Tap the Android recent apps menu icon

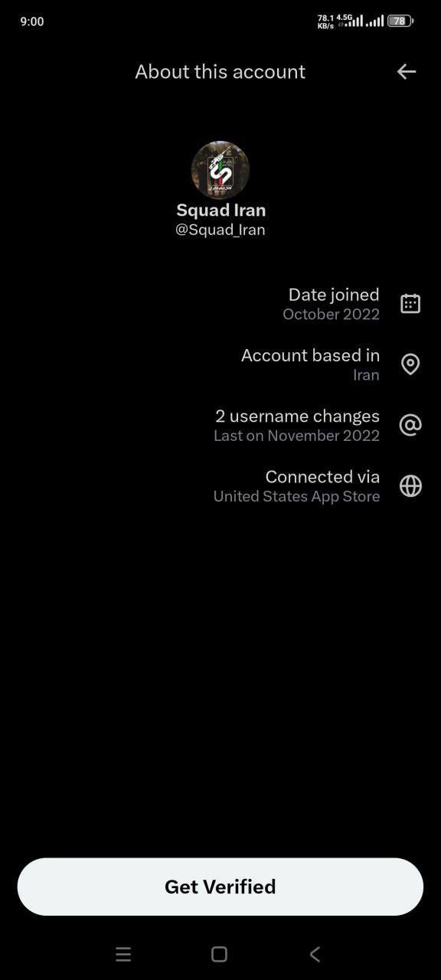pyautogui.click(x=123, y=954)
